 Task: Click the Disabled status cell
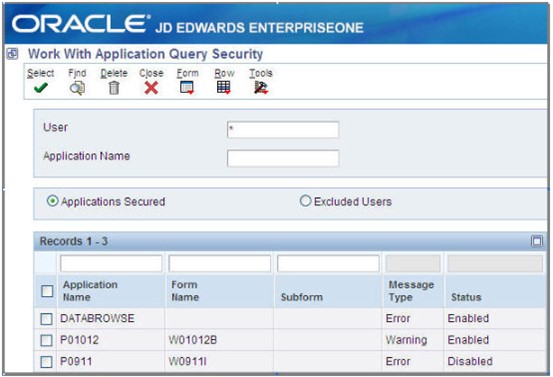(470, 361)
